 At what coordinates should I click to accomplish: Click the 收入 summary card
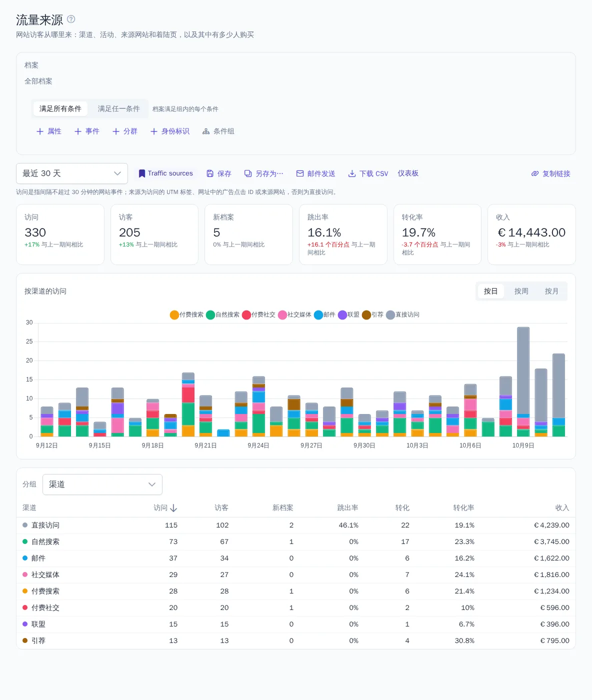531,234
